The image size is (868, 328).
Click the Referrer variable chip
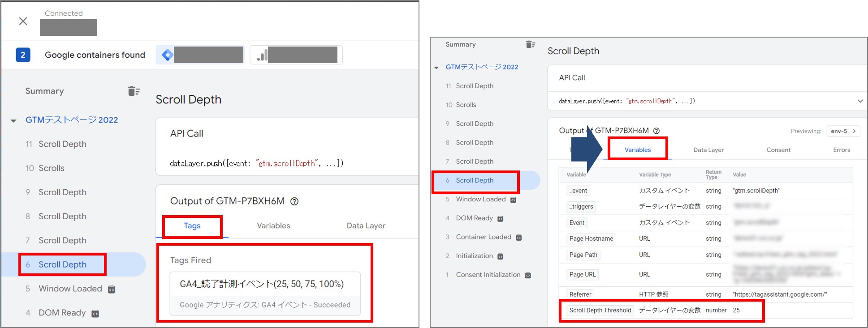coord(580,294)
